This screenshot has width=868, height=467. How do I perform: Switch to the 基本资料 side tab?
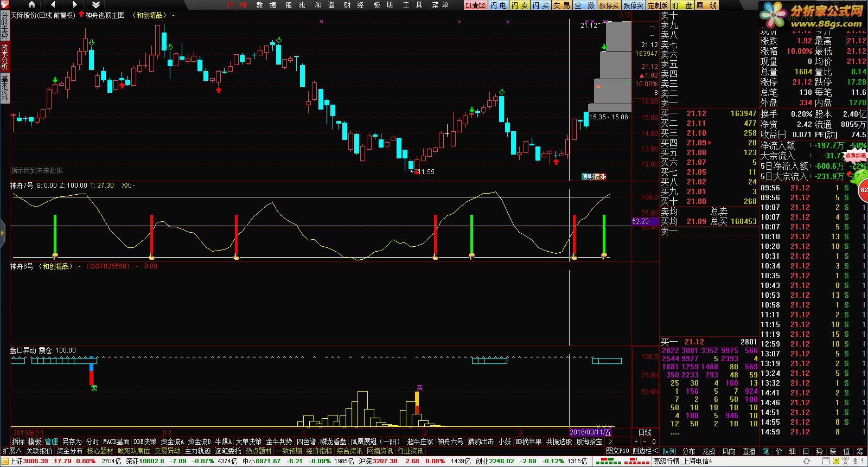coord(4,88)
